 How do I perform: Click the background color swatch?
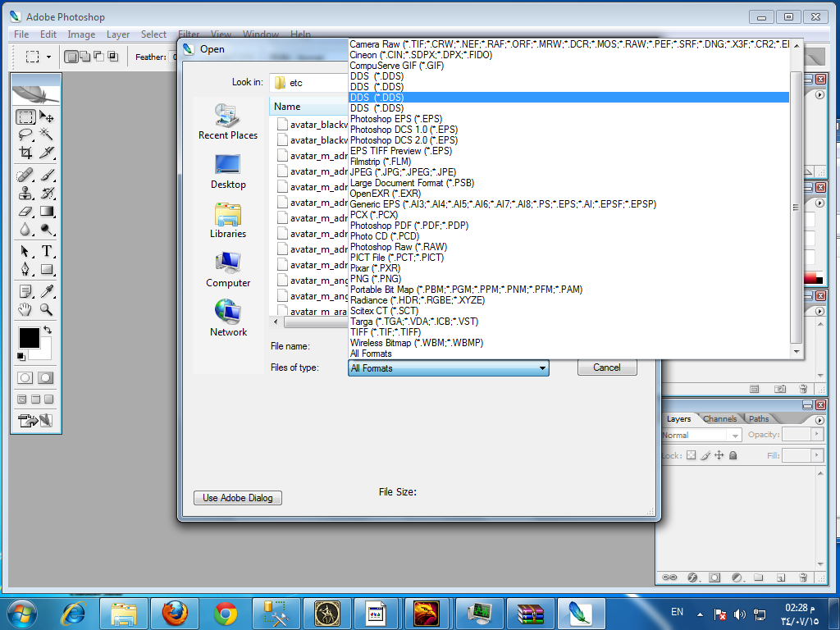pos(44,352)
